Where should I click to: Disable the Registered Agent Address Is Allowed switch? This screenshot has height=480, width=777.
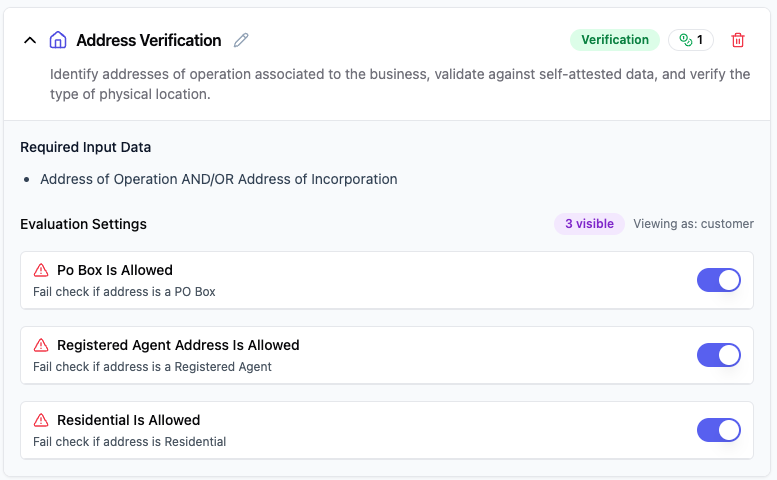pyautogui.click(x=719, y=355)
